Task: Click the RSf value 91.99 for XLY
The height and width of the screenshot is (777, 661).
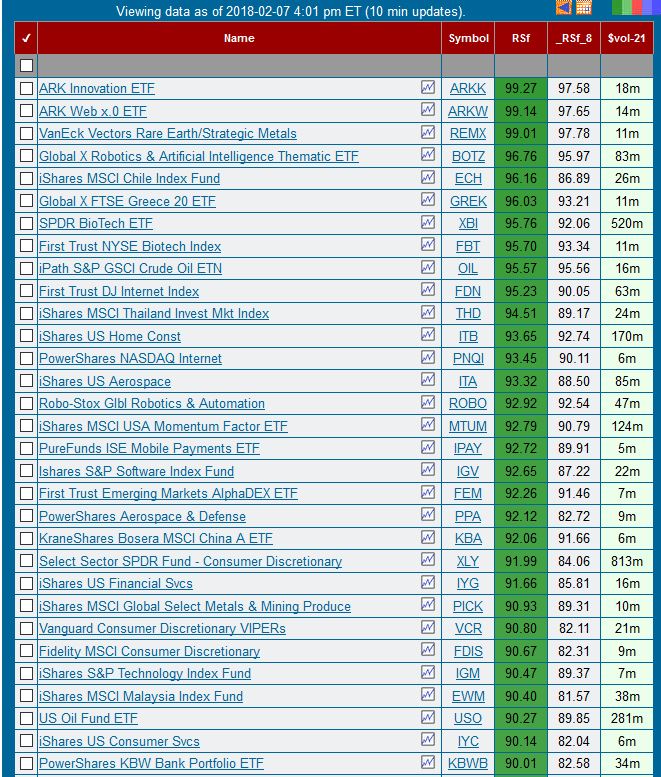Action: tap(521, 561)
